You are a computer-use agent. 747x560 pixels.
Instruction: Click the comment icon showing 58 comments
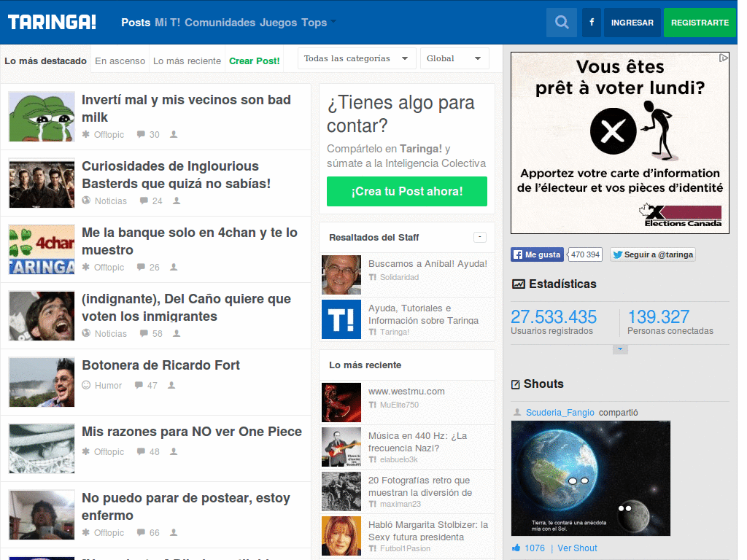click(x=144, y=333)
